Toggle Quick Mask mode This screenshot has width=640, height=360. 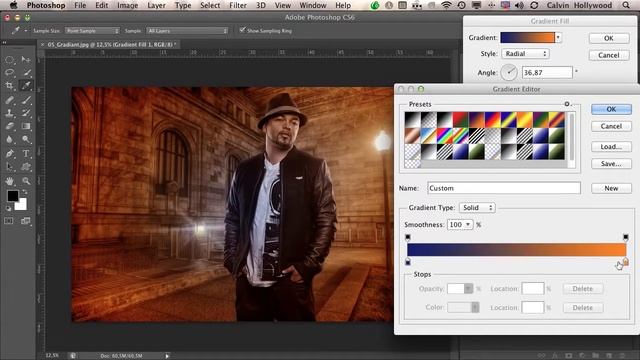(x=9, y=221)
